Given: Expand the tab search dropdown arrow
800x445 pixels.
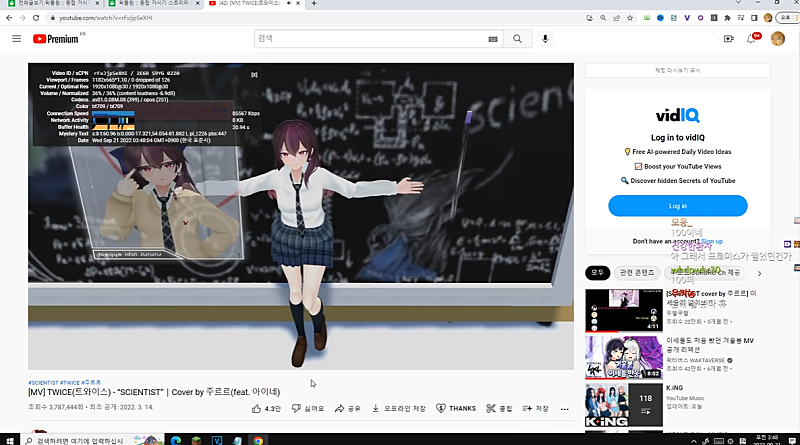Looking at the screenshot, I should [x=738, y=3].
